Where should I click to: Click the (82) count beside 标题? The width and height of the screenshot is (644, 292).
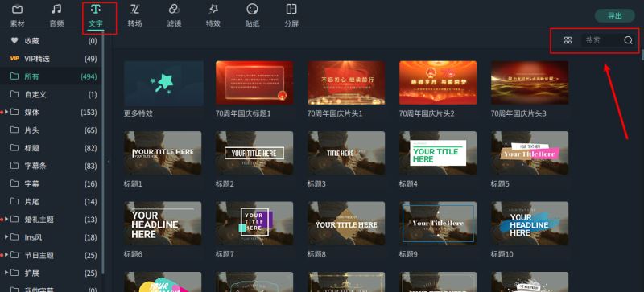coord(91,148)
